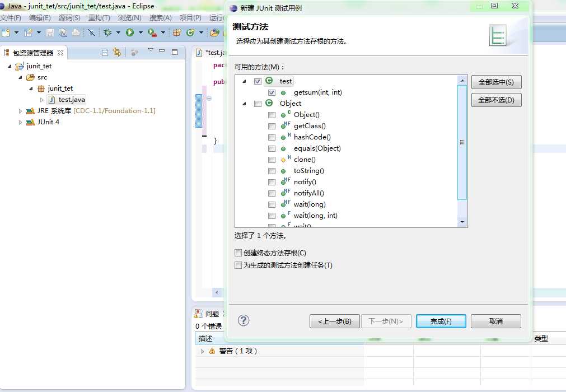Open the Debug dropdown arrow

point(118,33)
